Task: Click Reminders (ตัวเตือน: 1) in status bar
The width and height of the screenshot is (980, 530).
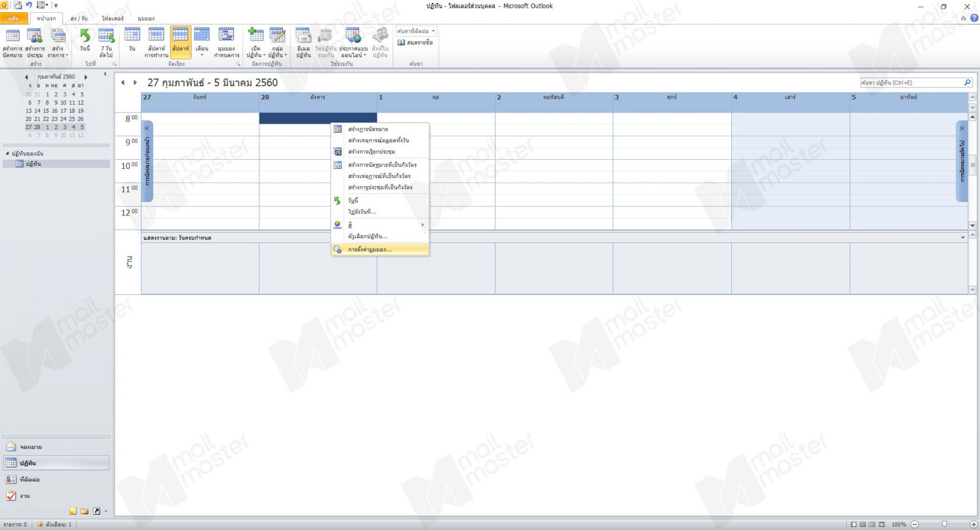Action: pyautogui.click(x=55, y=524)
